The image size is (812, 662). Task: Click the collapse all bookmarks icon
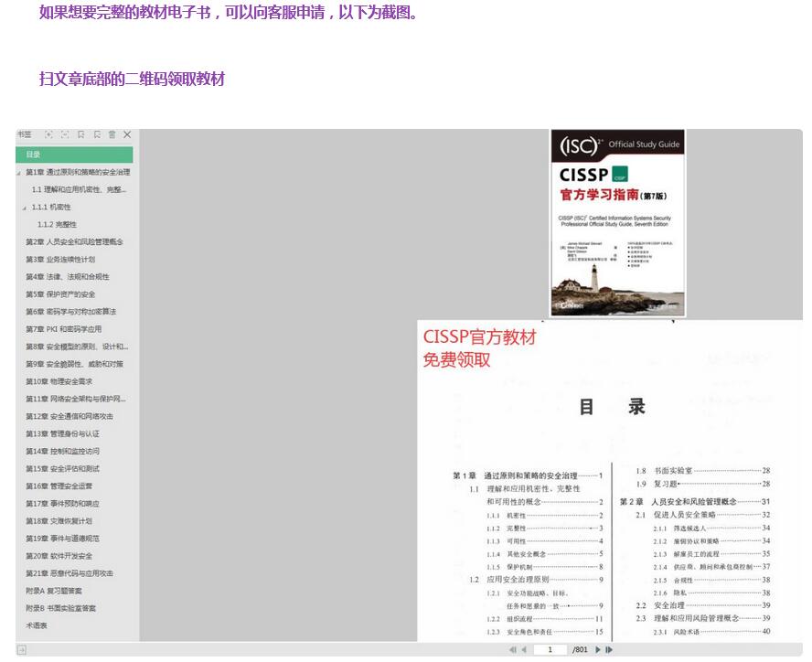point(65,134)
